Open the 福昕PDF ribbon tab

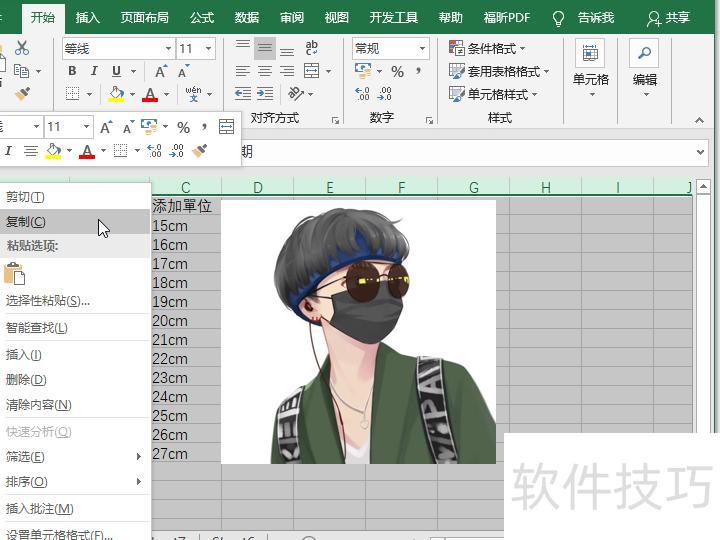[507, 17]
